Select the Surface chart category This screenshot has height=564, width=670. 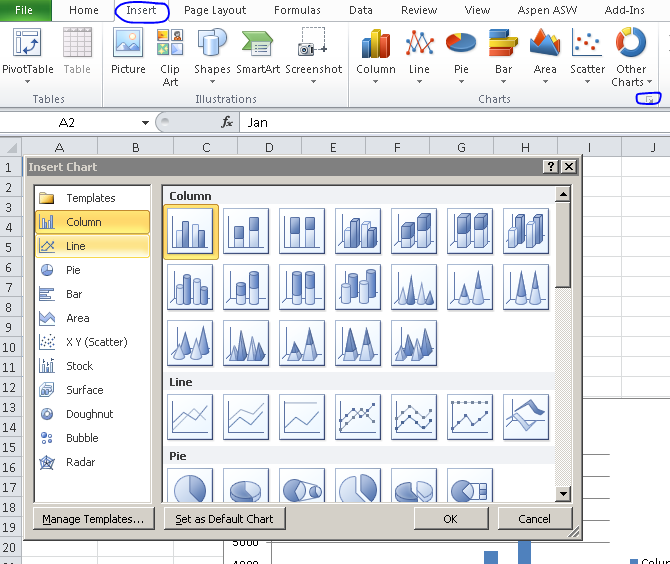tap(92, 390)
